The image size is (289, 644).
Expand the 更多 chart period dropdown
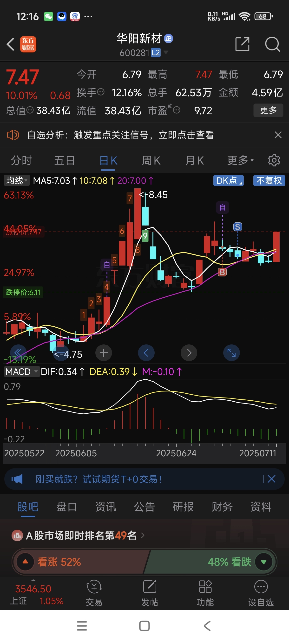(240, 160)
